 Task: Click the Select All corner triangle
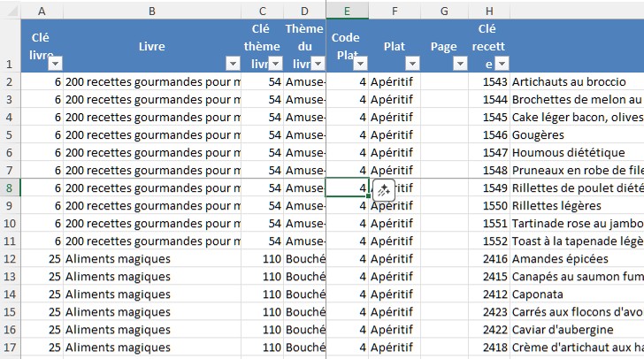pyautogui.click(x=10, y=10)
